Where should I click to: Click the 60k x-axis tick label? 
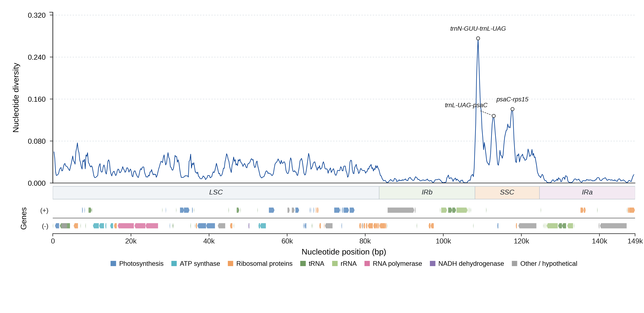pyautogui.click(x=287, y=241)
